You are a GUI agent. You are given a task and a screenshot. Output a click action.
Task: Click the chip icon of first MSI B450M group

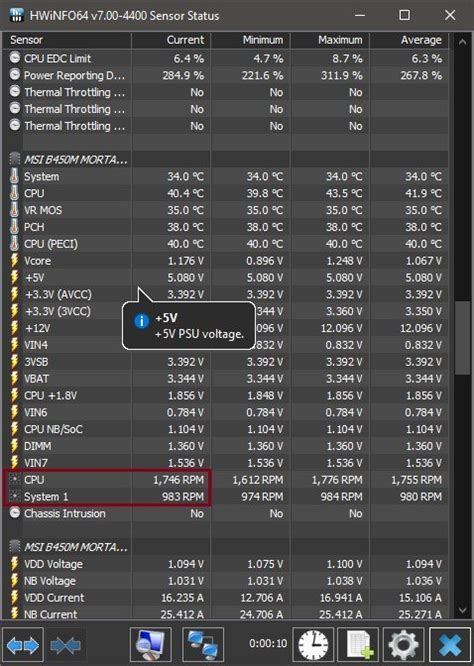[x=14, y=159]
